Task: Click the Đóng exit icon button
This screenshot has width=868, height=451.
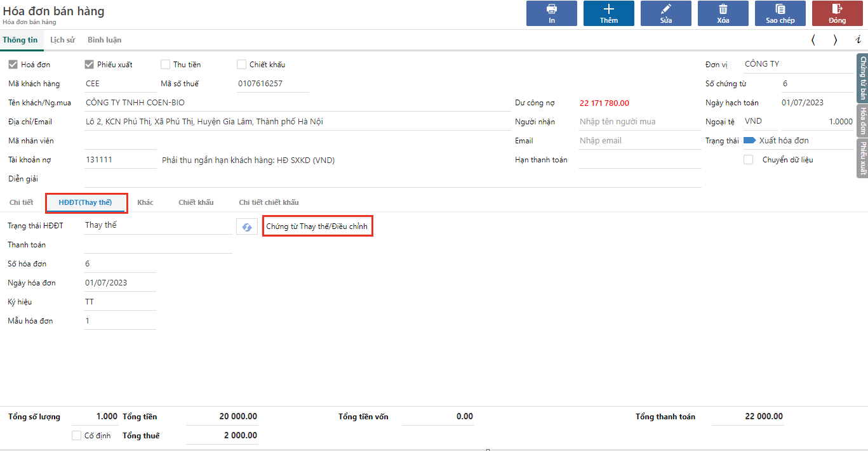Action: click(837, 13)
